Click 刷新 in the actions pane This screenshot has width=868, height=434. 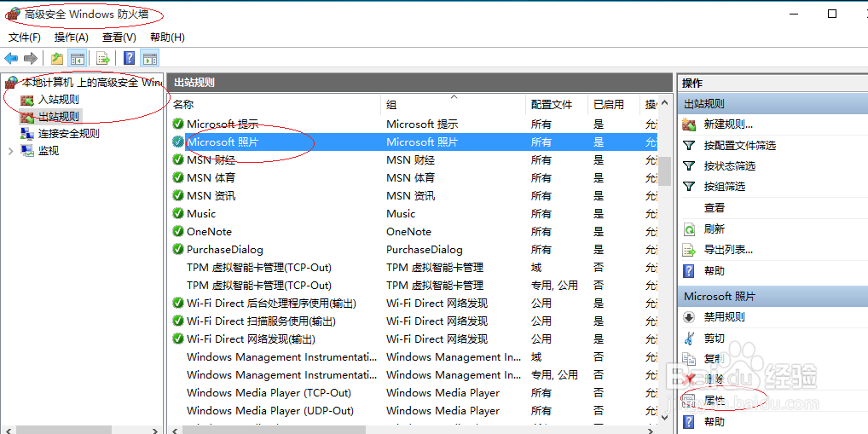[x=715, y=229]
